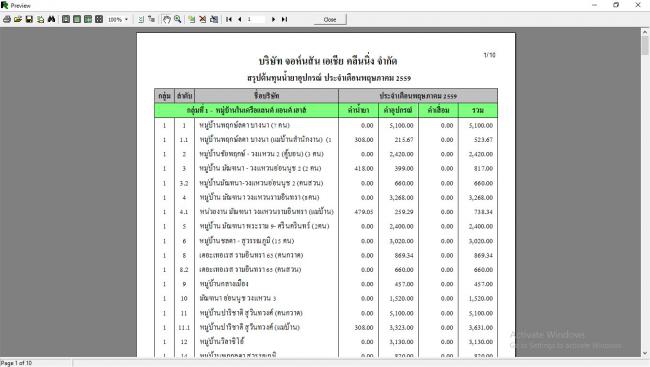Click the Print icon in toolbar
The width and height of the screenshot is (650, 367).
click(7, 19)
